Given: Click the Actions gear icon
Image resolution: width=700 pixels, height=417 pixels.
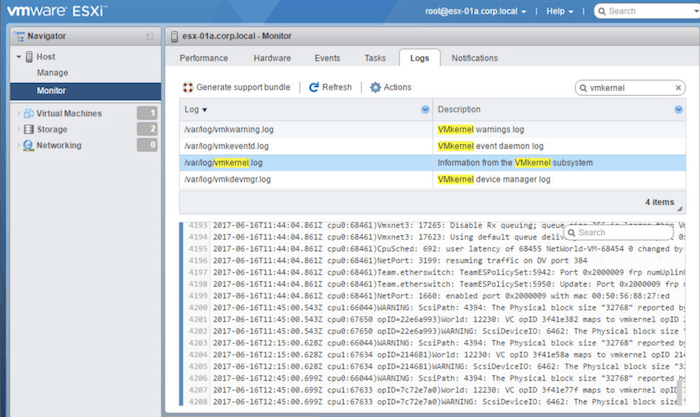Looking at the screenshot, I should 375,88.
